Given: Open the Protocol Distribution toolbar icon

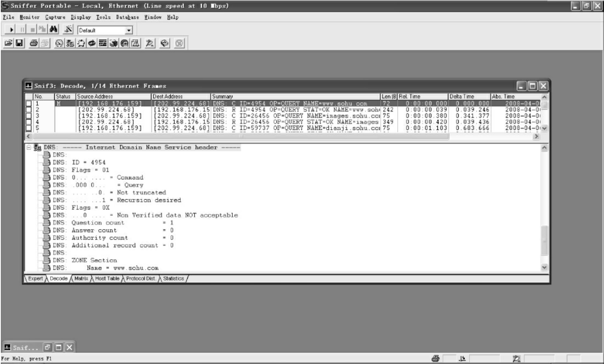Looking at the screenshot, I should click(113, 43).
